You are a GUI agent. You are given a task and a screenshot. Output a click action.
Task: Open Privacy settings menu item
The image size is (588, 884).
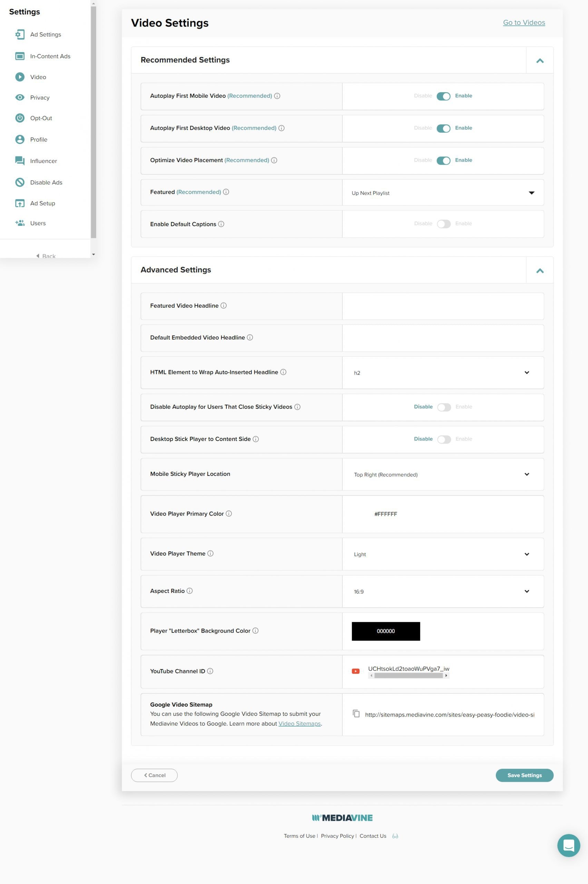point(40,98)
